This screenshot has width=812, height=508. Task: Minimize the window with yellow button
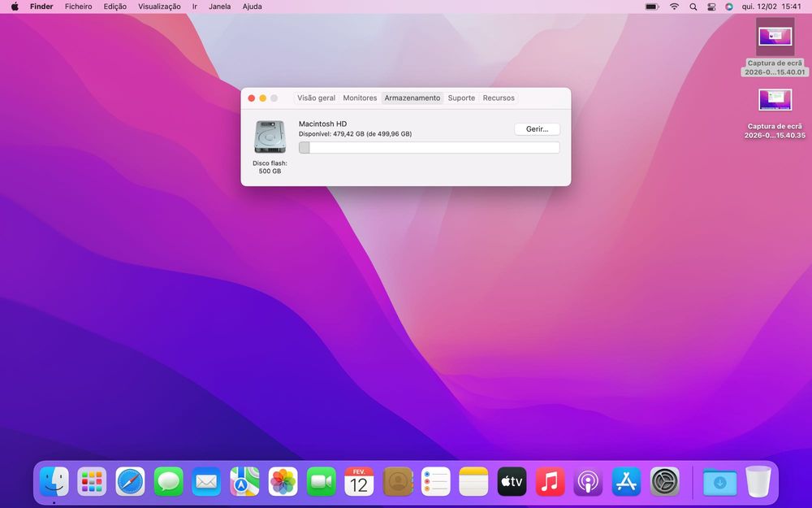[x=263, y=98]
